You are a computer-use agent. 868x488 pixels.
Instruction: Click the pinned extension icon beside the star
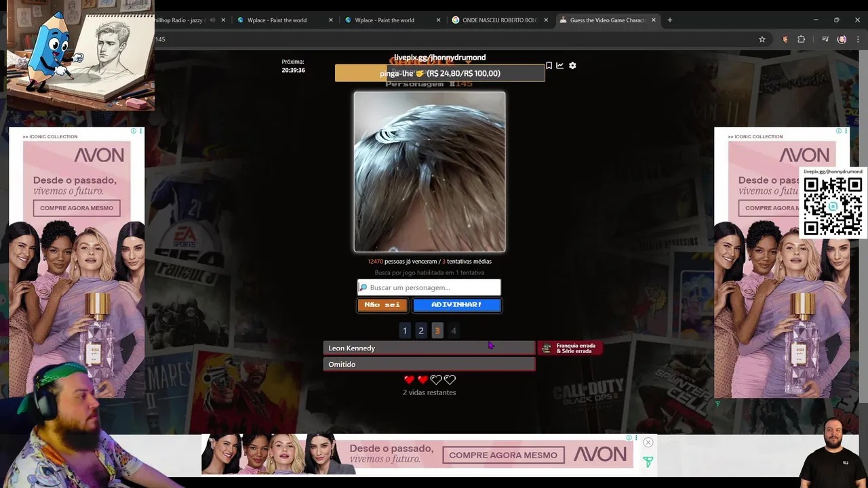click(785, 39)
